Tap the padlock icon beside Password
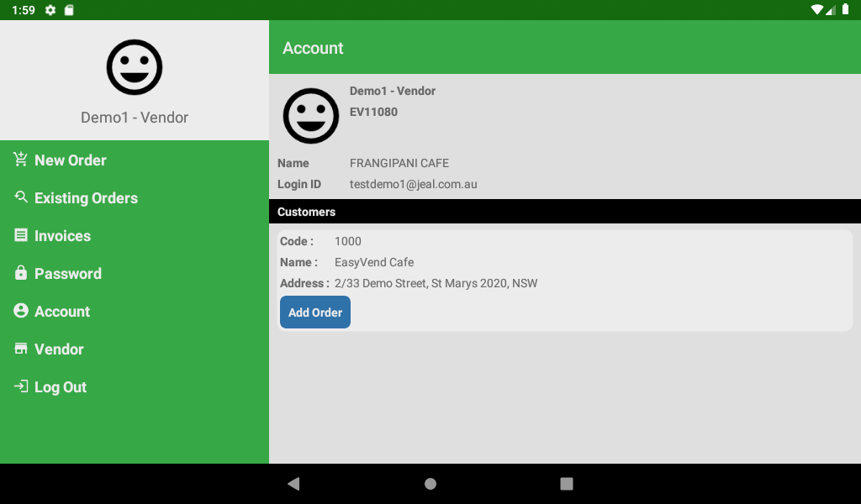This screenshot has height=504, width=861. tap(21, 273)
